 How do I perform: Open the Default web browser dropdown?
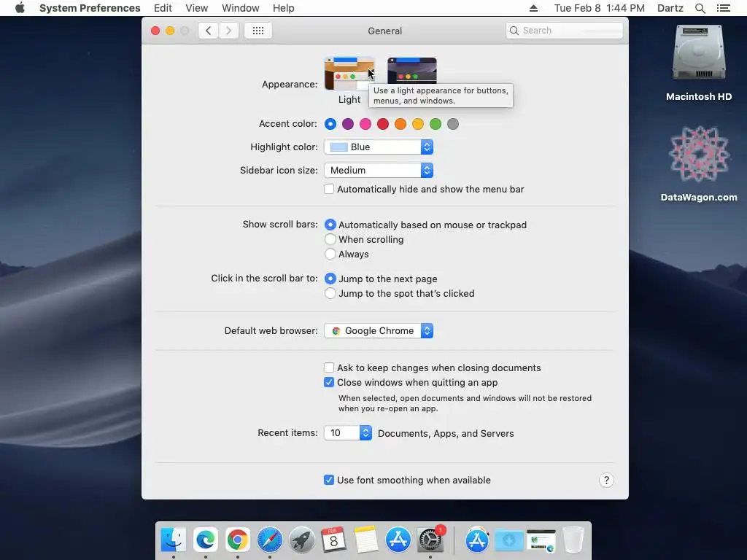tap(379, 330)
